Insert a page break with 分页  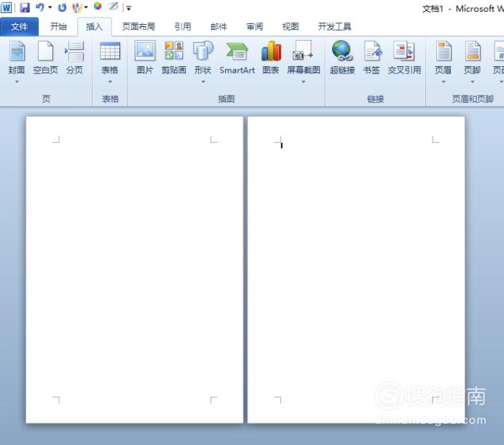(74, 58)
